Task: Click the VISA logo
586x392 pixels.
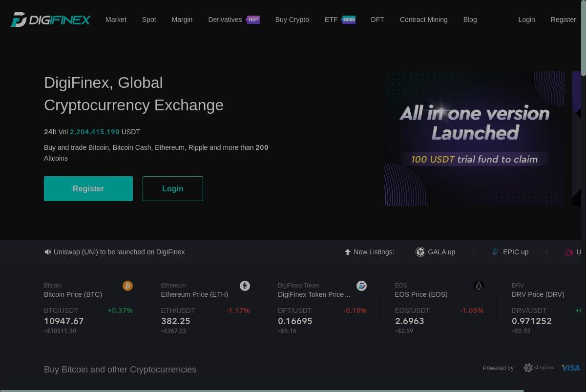Action: pos(570,368)
